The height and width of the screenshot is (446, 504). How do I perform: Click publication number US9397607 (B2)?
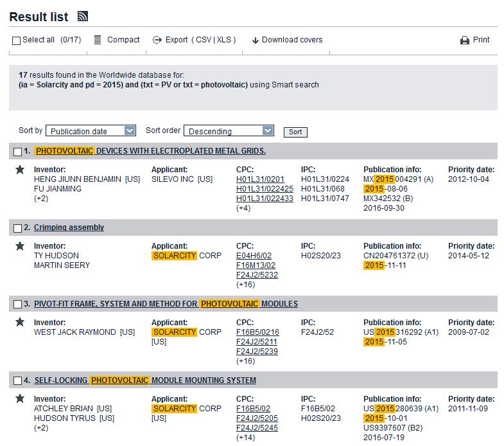(x=393, y=428)
